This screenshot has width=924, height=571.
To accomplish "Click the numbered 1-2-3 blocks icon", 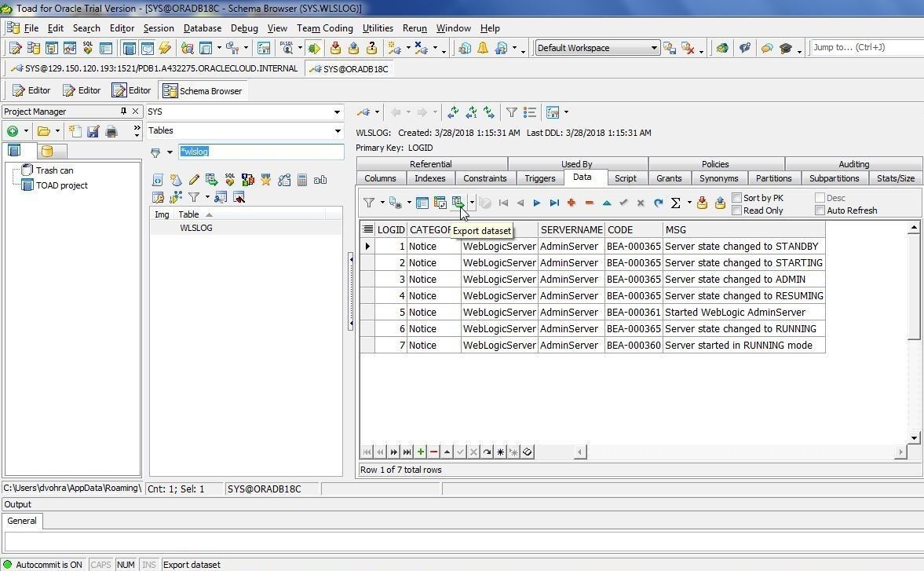I will (x=248, y=180).
